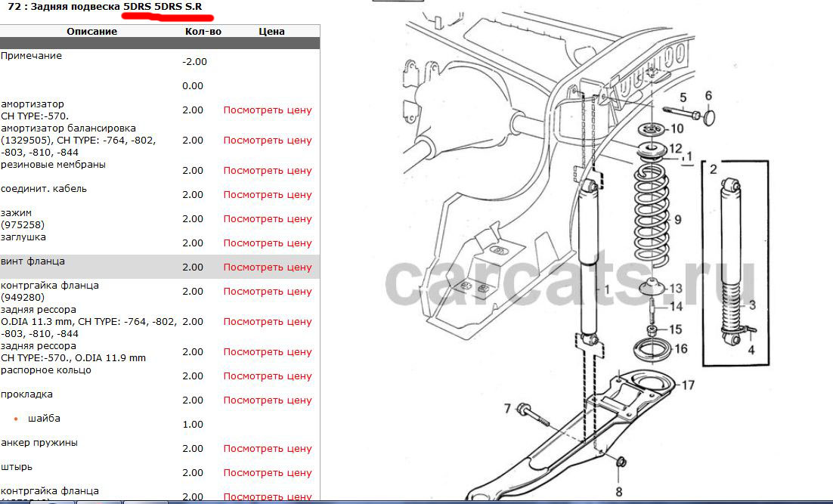Open price link for анкер пружины
Image resolution: width=833 pixels, height=504 pixels.
pos(267,449)
